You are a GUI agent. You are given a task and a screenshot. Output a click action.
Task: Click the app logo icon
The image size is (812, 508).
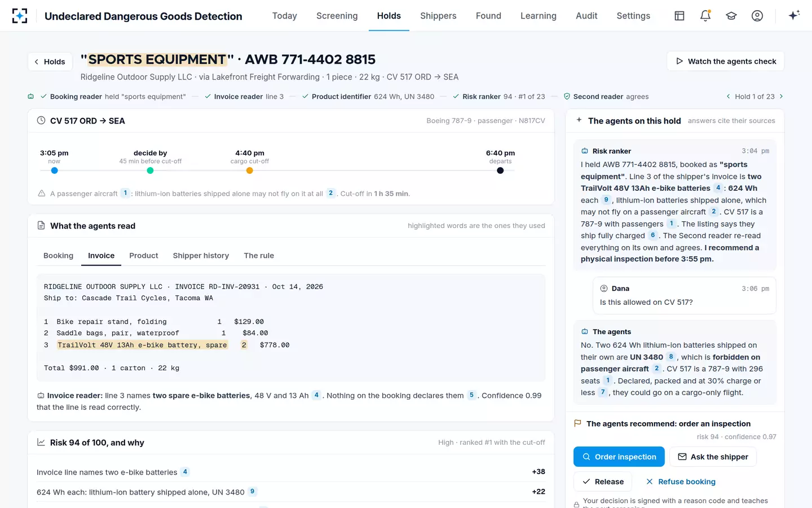click(x=20, y=16)
